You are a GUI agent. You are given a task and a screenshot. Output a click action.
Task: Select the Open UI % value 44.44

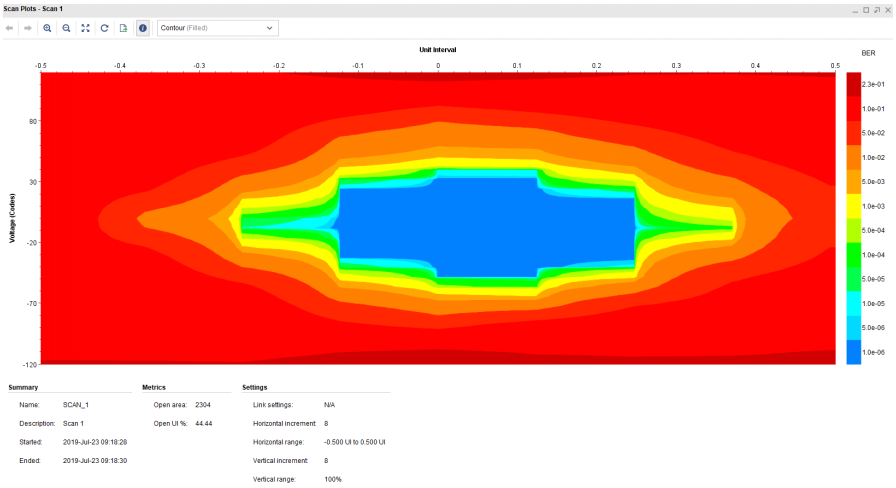tap(203, 423)
